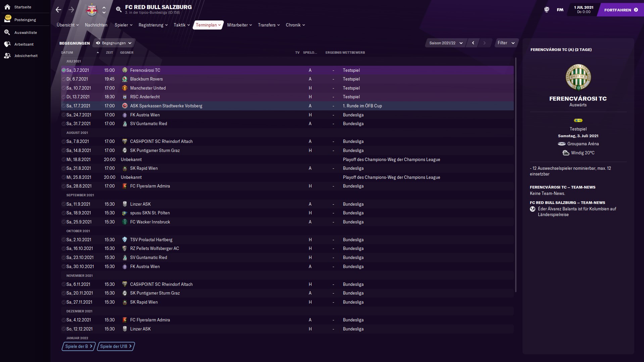Open SK Rapid Wien on 21.8.2021
This screenshot has width=644, height=362.
click(x=144, y=168)
